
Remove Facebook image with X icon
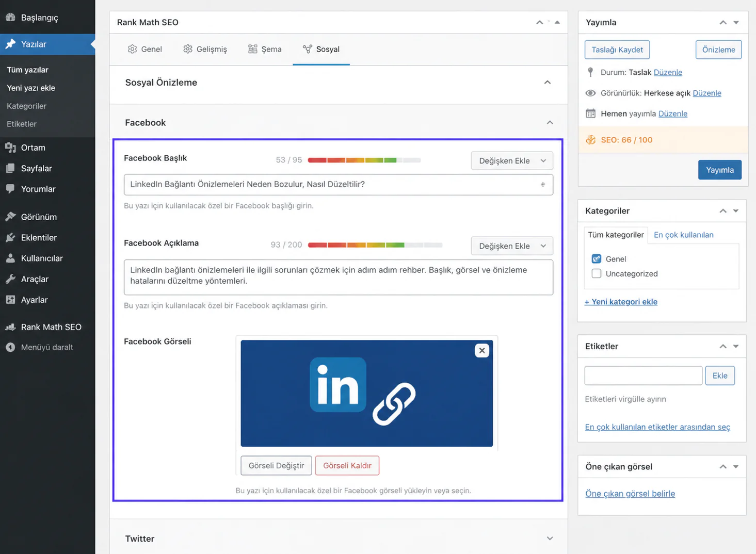pos(482,351)
